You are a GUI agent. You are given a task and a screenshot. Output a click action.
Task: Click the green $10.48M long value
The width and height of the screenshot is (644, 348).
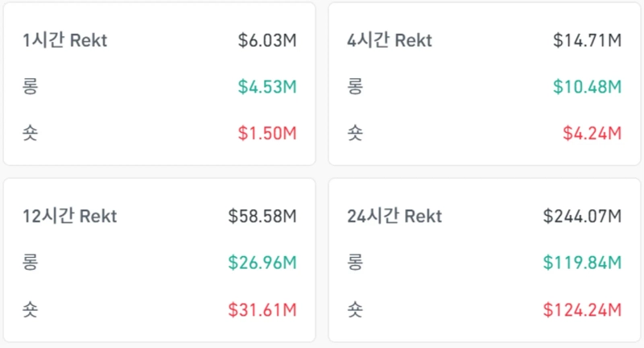[x=587, y=86]
